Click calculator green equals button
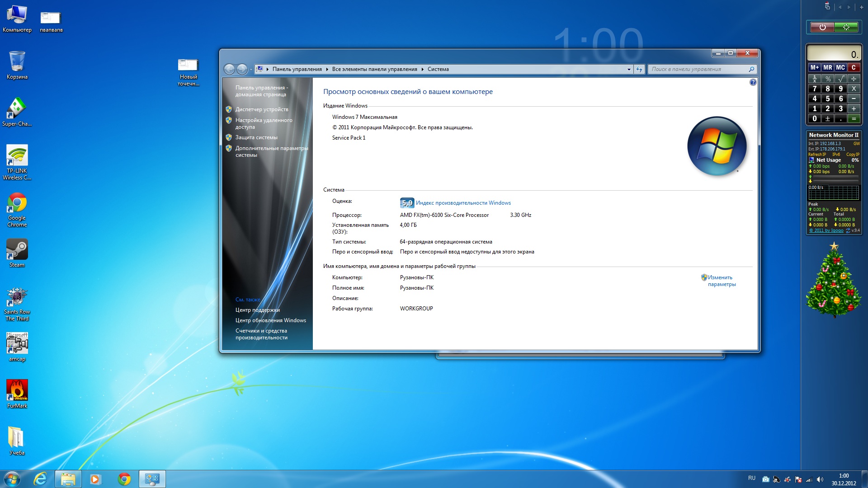This screenshot has height=488, width=868. [x=854, y=118]
